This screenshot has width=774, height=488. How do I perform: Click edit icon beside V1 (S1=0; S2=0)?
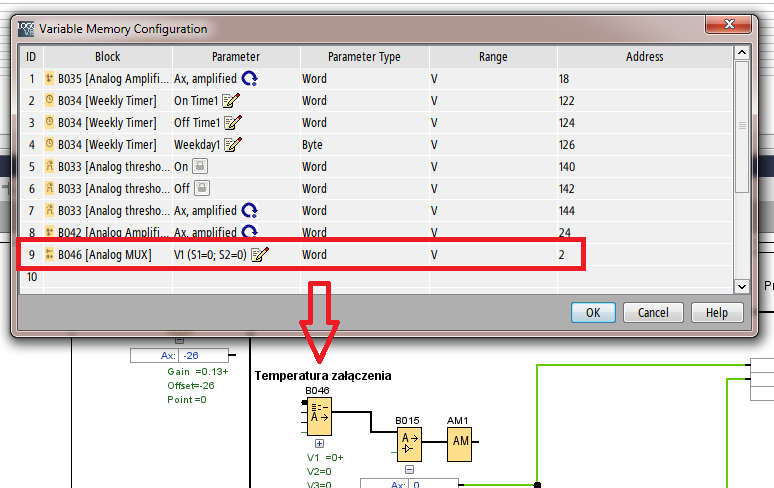(260, 255)
